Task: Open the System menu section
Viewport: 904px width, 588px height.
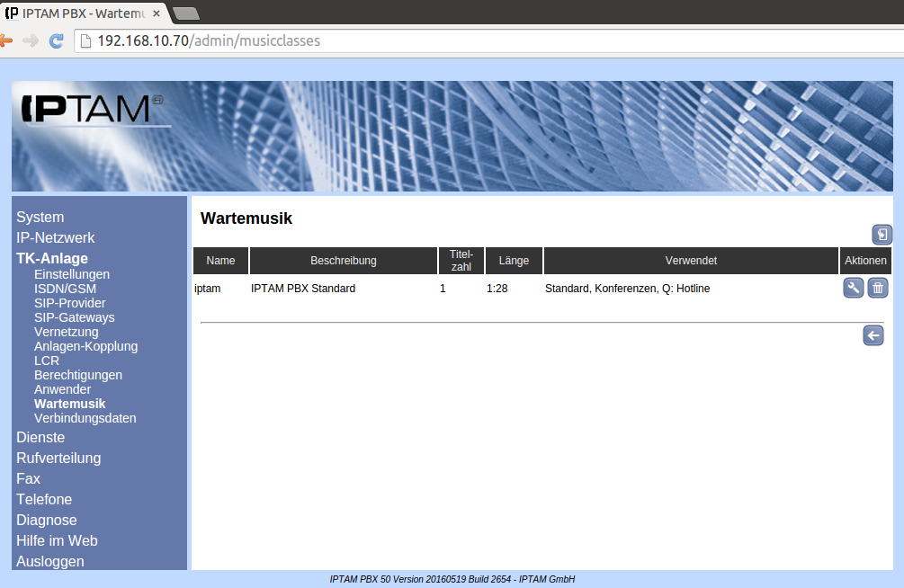Action: pos(40,217)
